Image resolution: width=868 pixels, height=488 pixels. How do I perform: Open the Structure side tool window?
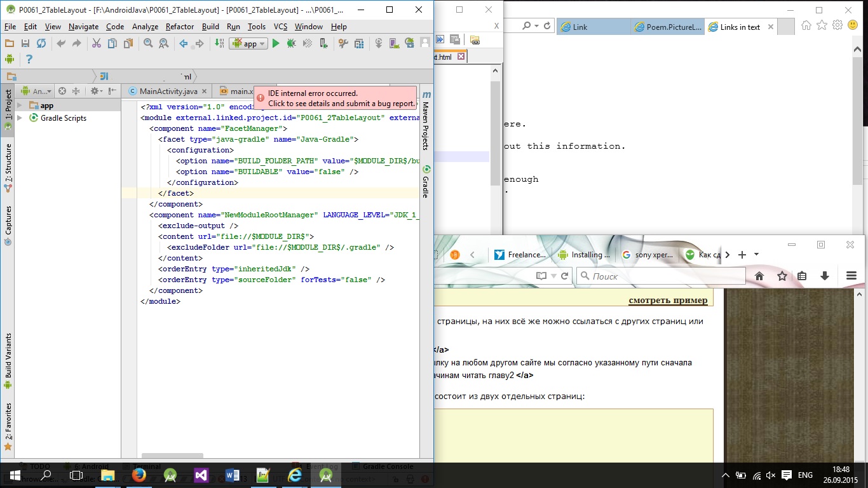8,168
